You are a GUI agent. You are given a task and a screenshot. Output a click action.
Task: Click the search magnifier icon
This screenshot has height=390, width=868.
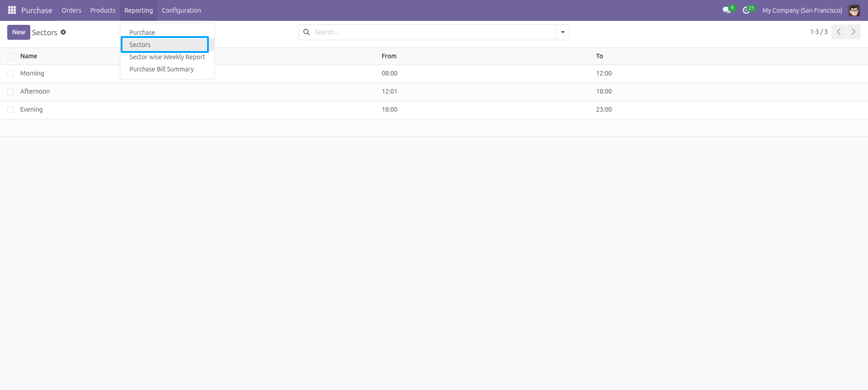307,32
